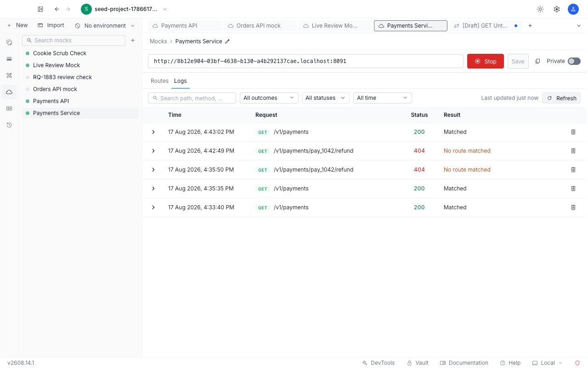The height and width of the screenshot is (368, 588).
Task: Toggle the Private switch
Action: tap(574, 61)
